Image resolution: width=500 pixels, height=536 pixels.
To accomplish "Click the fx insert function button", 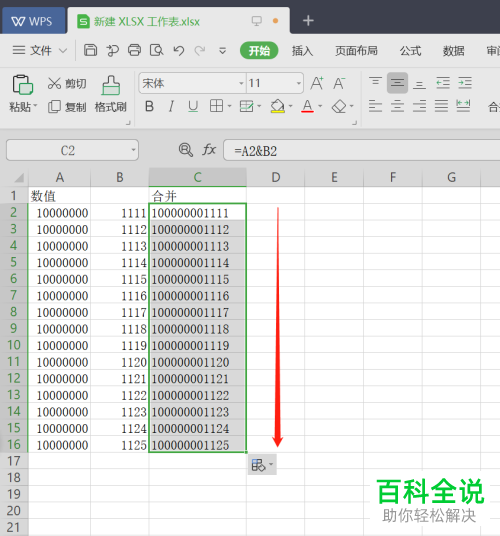I will click(209, 150).
